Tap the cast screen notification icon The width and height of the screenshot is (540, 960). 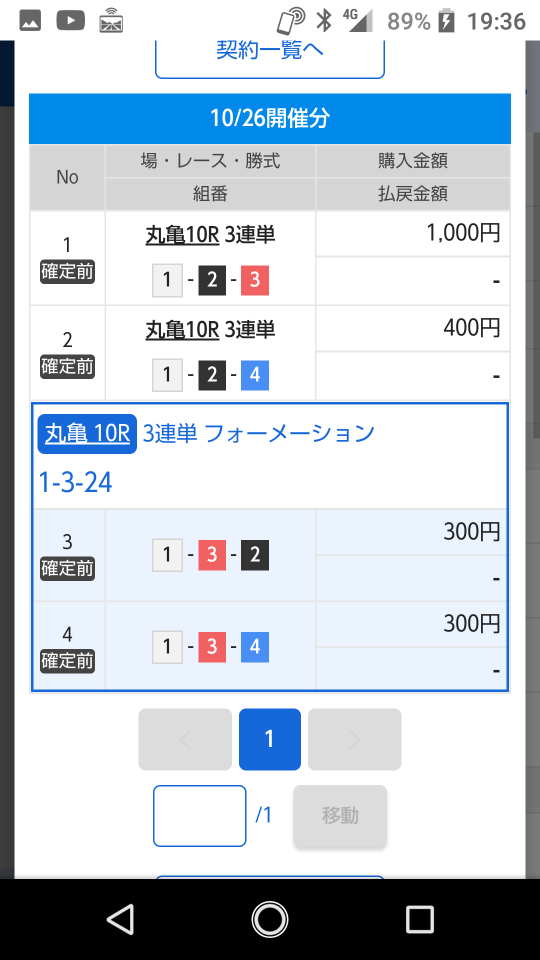tap(111, 20)
